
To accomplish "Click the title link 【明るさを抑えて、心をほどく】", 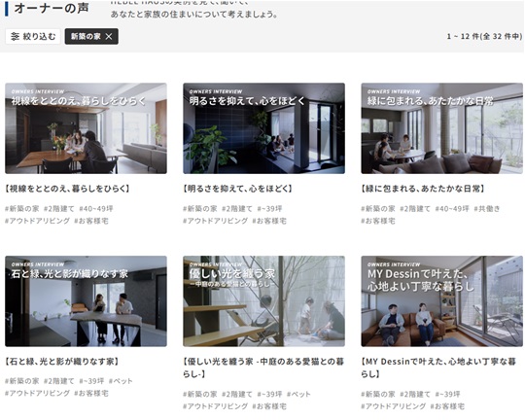I will pos(238,189).
